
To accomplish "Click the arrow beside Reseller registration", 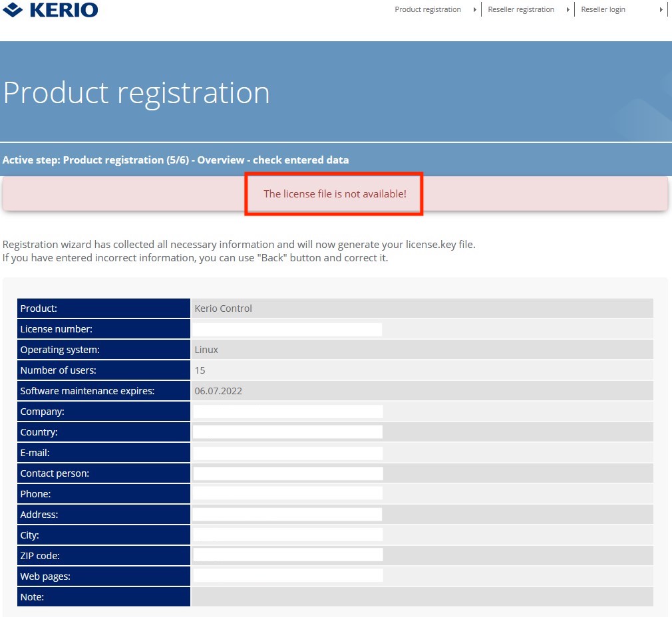I will coord(568,9).
